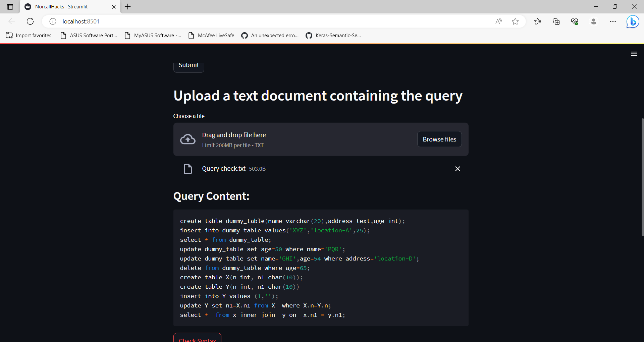Image resolution: width=644 pixels, height=342 pixels.
Task: Open Collections in the toolbar
Action: pos(556,21)
